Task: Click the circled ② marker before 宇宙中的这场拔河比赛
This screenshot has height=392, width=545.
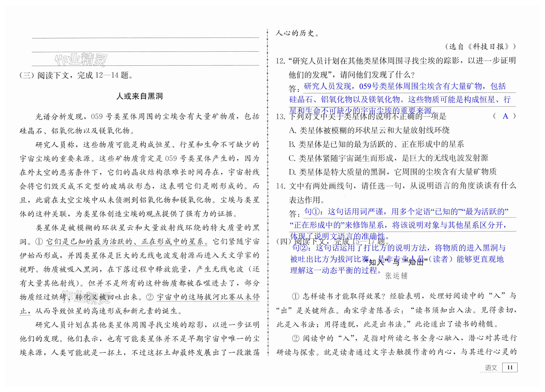Action: 150,297
